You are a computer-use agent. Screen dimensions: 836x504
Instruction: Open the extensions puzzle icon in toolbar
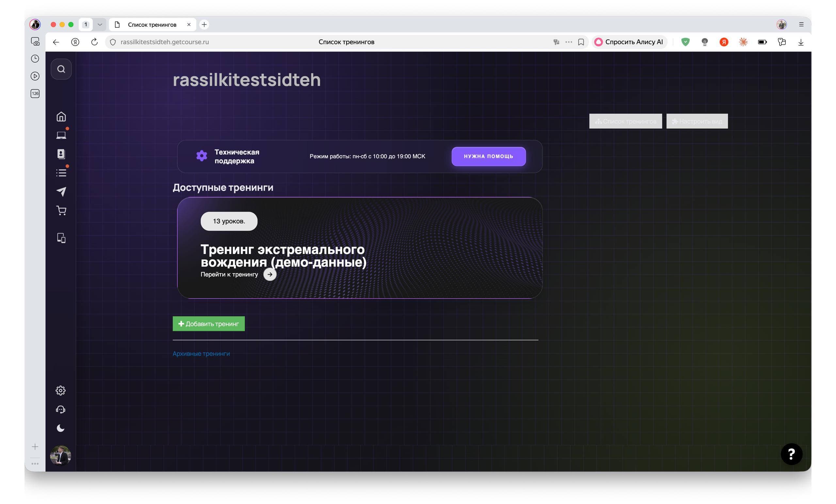click(782, 42)
